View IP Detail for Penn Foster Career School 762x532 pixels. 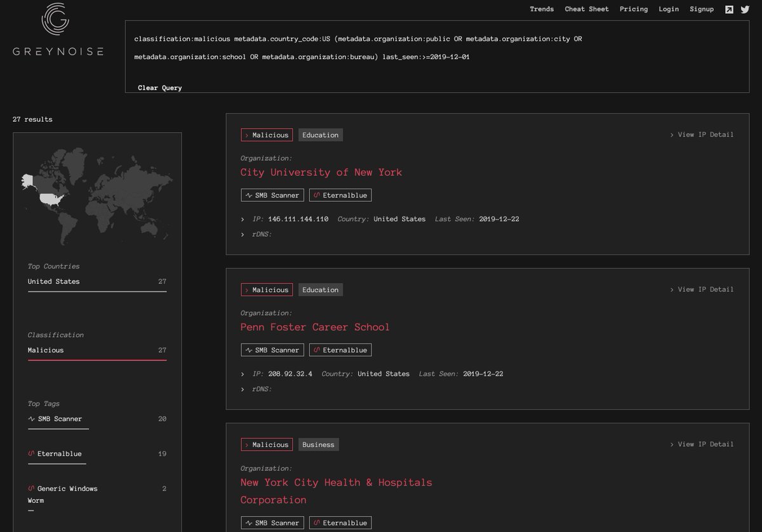[702, 289]
